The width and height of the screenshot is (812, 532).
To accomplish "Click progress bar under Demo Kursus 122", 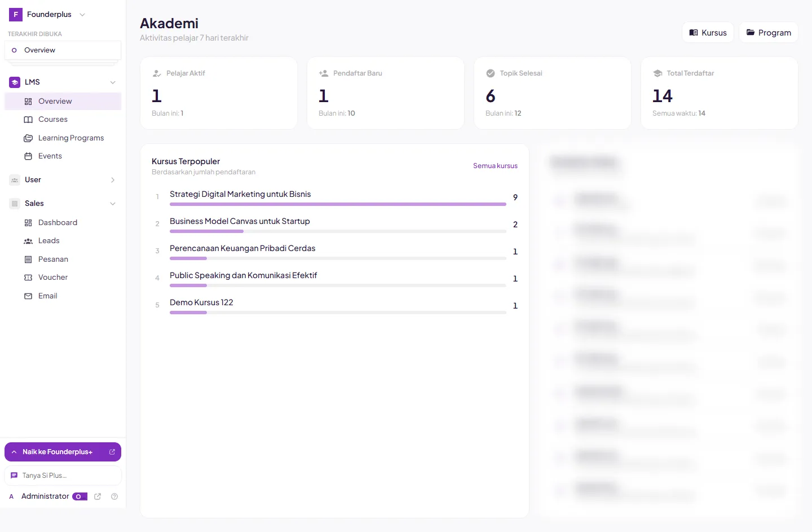I will pos(338,313).
